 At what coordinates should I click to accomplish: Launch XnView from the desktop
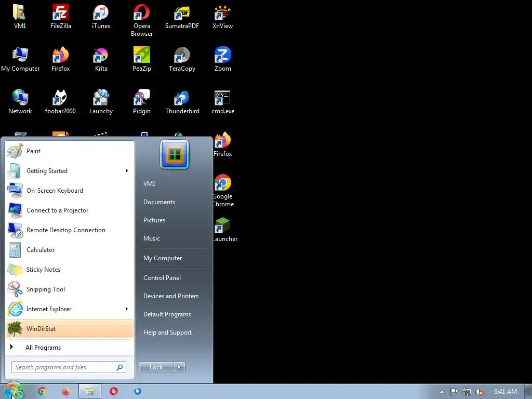222,16
